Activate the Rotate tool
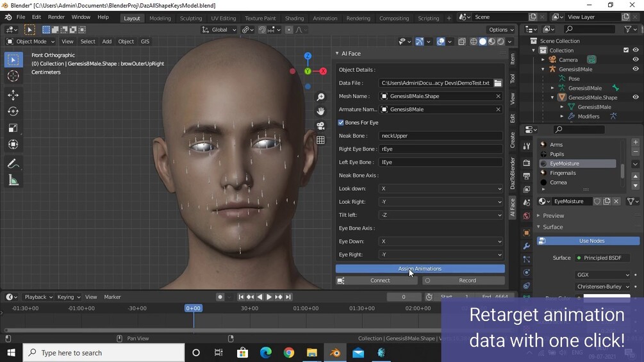Screen dimensions: 644x362 click(x=13, y=111)
